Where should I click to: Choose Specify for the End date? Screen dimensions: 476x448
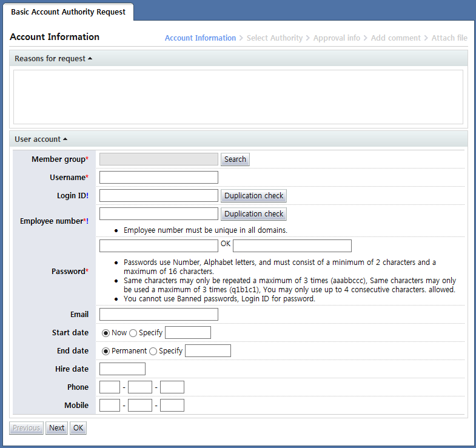pyautogui.click(x=153, y=351)
